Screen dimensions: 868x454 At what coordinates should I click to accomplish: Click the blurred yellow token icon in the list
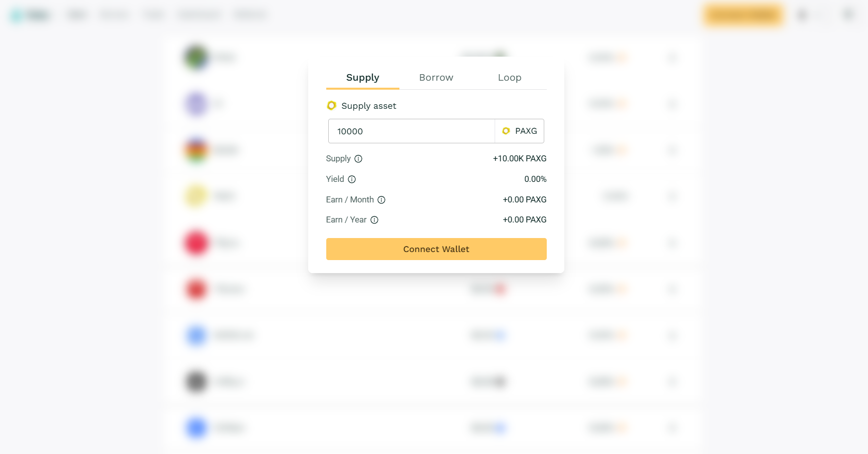point(196,196)
